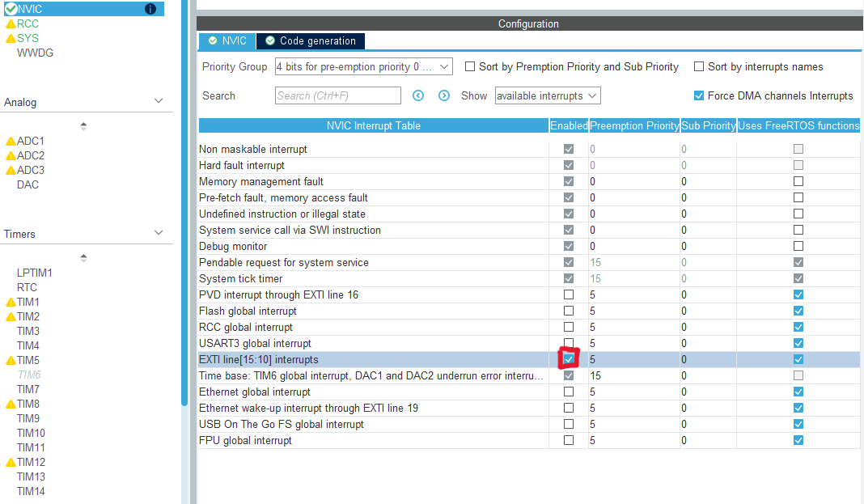Select the Hard fault interrupt row name
The height and width of the screenshot is (504, 864).
(242, 165)
